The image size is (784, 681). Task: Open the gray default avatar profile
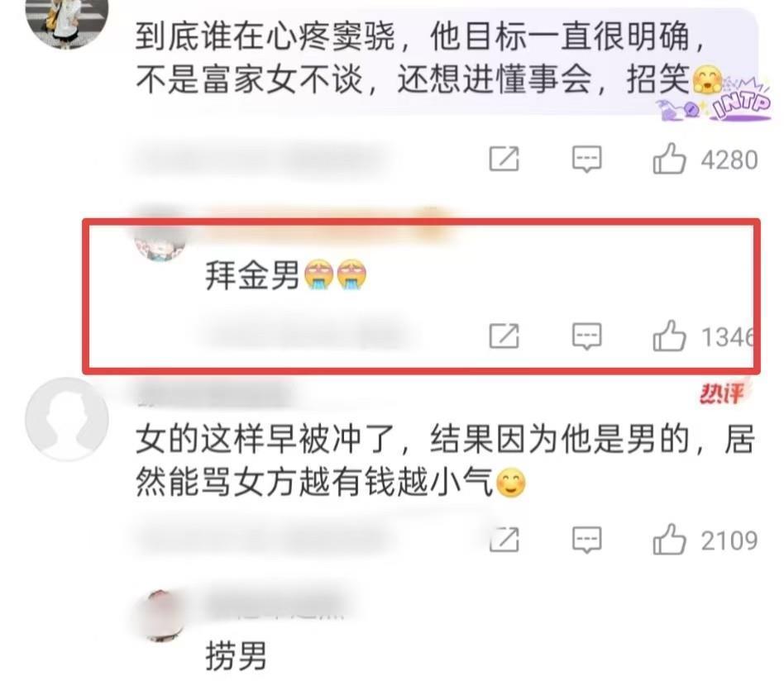67,419
